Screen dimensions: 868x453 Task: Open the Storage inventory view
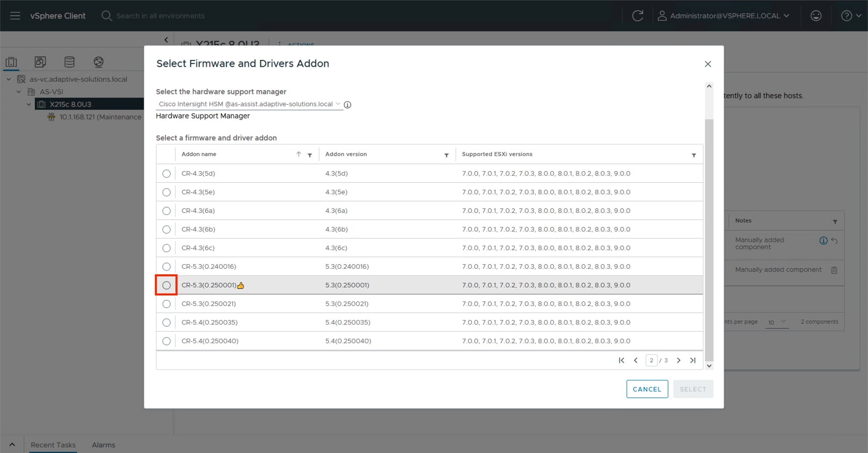69,61
